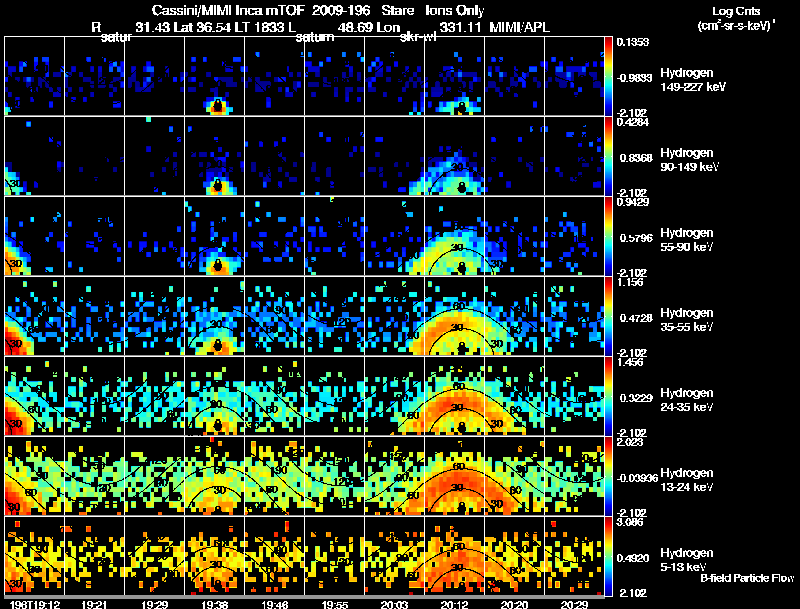The height and width of the screenshot is (609, 800).
Task: Click the Ions Only title text
Action: [455, 10]
